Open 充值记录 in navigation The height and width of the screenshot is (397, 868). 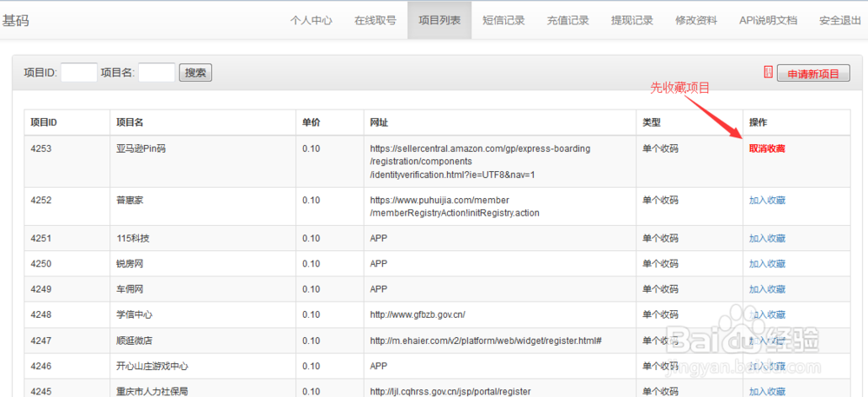(x=568, y=21)
